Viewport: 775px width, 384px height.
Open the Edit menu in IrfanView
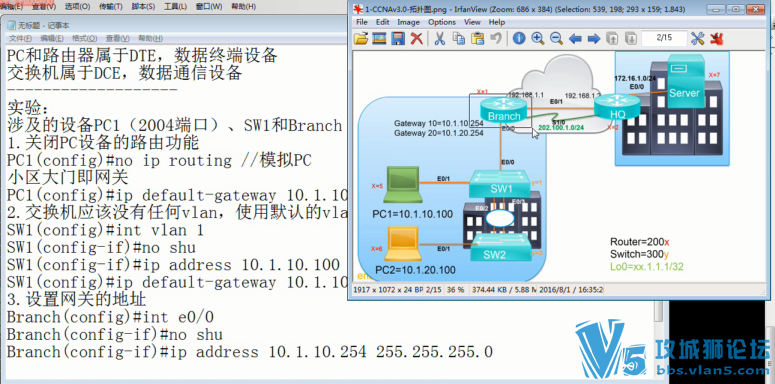click(382, 22)
